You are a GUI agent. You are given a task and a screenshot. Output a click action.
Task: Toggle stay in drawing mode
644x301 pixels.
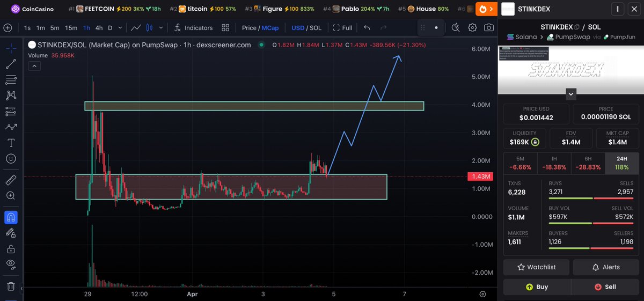tap(11, 233)
